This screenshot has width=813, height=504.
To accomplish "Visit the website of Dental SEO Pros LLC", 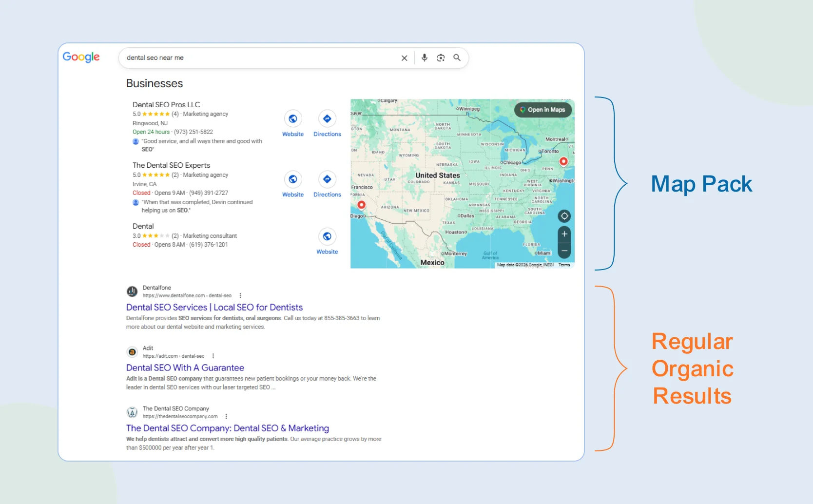I will (x=293, y=123).
